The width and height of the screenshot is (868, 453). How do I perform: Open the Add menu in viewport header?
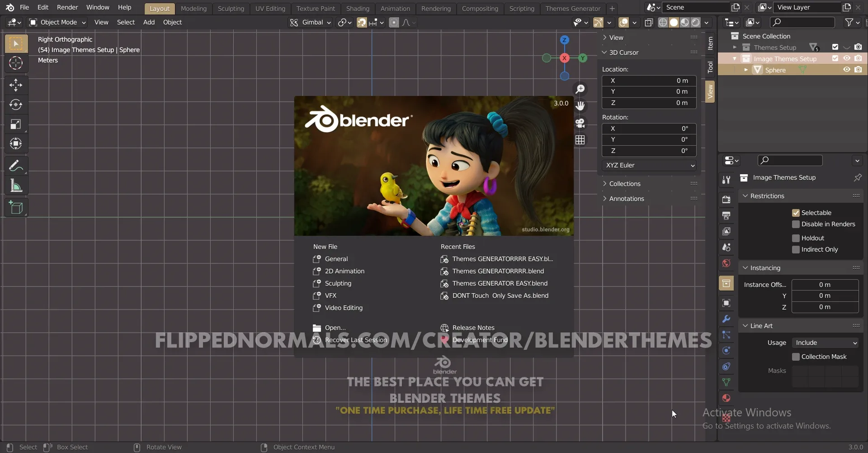[149, 22]
